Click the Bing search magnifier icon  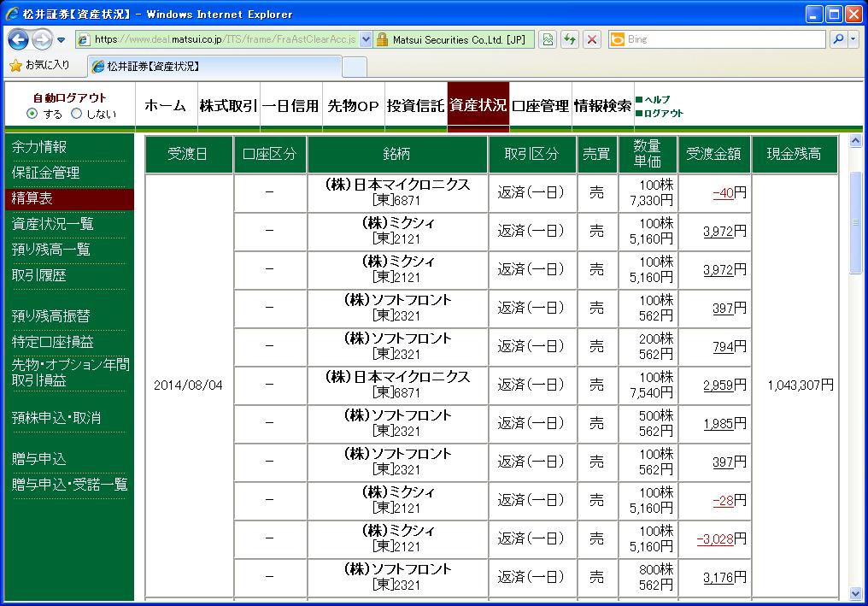pyautogui.click(x=839, y=39)
